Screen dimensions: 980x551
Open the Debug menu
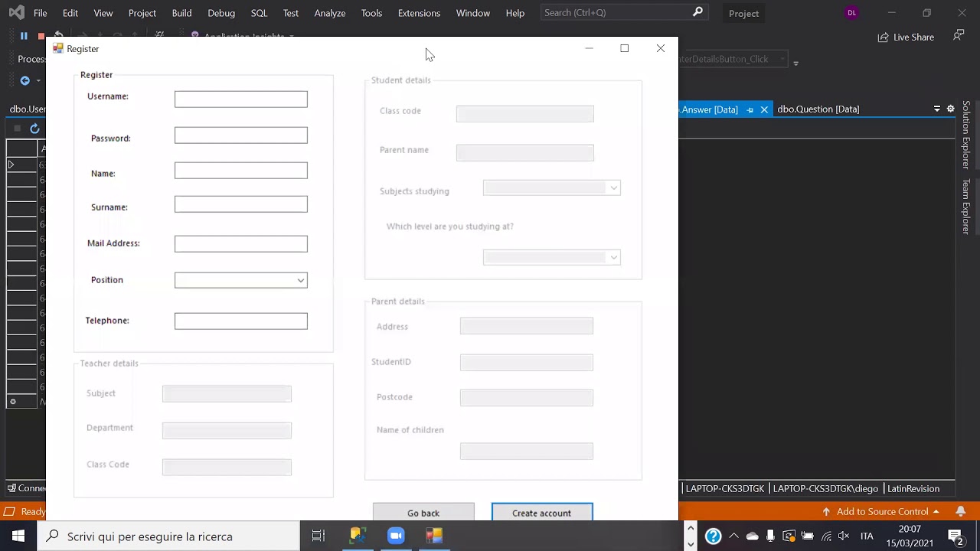tap(221, 13)
